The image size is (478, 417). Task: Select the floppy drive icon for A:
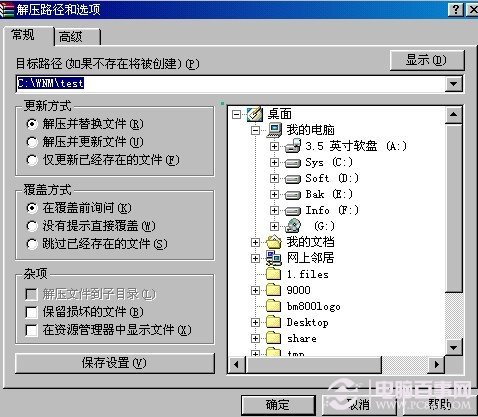tap(293, 146)
